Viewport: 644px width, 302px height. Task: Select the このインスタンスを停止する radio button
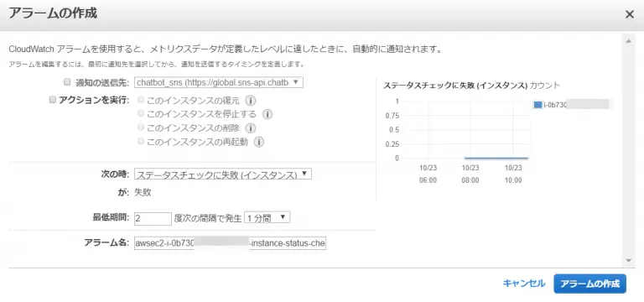tap(141, 113)
